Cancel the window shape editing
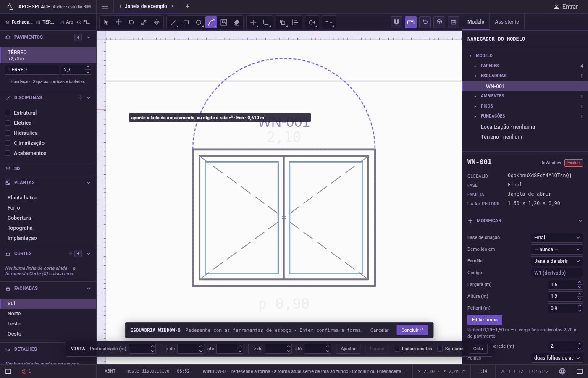 tap(380, 330)
